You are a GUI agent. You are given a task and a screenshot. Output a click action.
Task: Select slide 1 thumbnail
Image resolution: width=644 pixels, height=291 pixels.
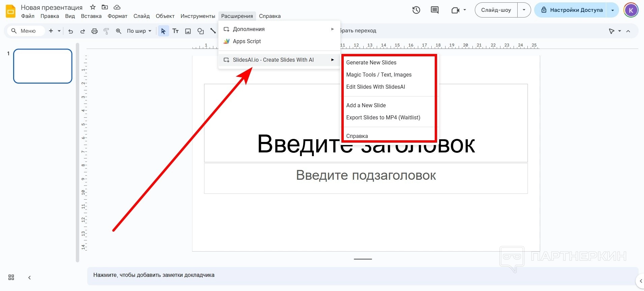(43, 66)
